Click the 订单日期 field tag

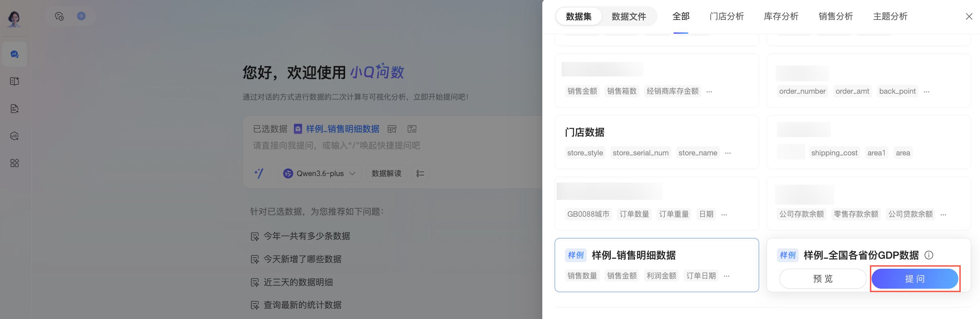[x=701, y=276]
